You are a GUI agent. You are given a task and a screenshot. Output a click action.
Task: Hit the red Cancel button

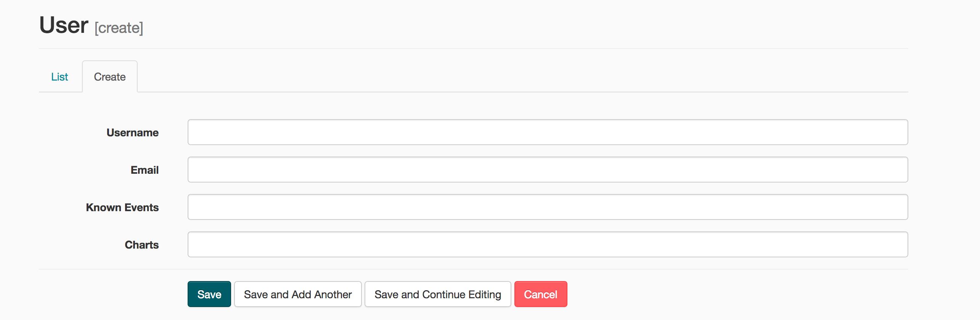pyautogui.click(x=541, y=294)
